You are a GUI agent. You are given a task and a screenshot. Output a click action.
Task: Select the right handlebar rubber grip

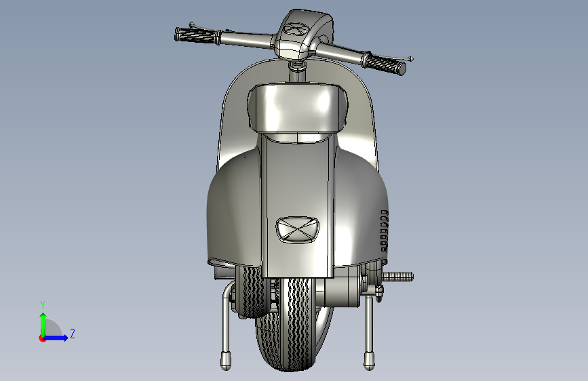[384, 64]
